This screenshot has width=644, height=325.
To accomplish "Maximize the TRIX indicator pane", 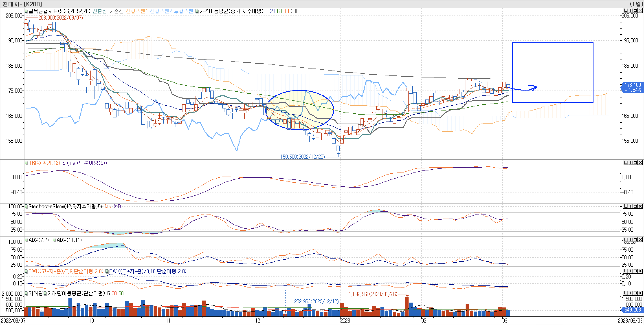I will 635,163.
